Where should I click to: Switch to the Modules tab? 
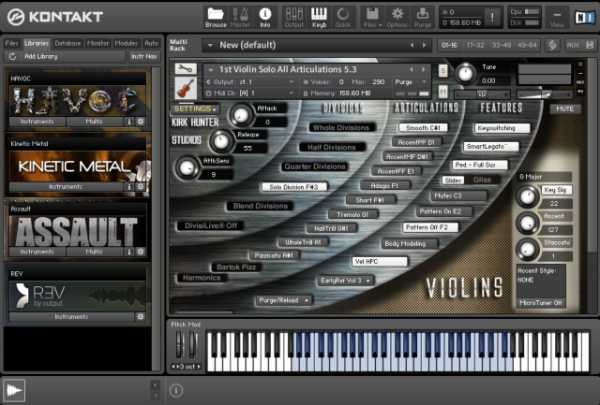click(x=126, y=43)
